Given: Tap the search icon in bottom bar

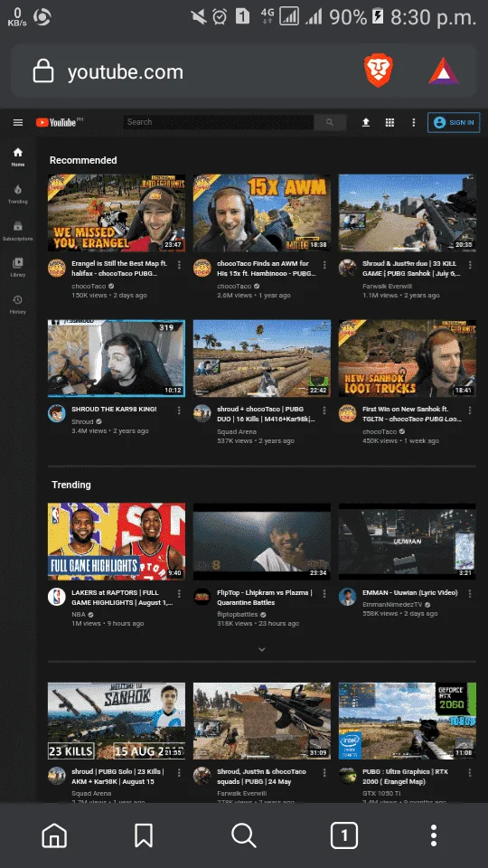Looking at the screenshot, I should tap(243, 835).
